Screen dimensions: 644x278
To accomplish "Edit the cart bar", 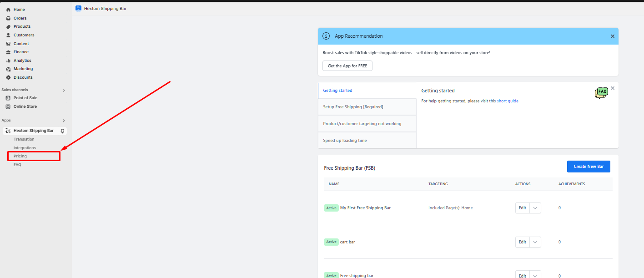I will pos(523,242).
